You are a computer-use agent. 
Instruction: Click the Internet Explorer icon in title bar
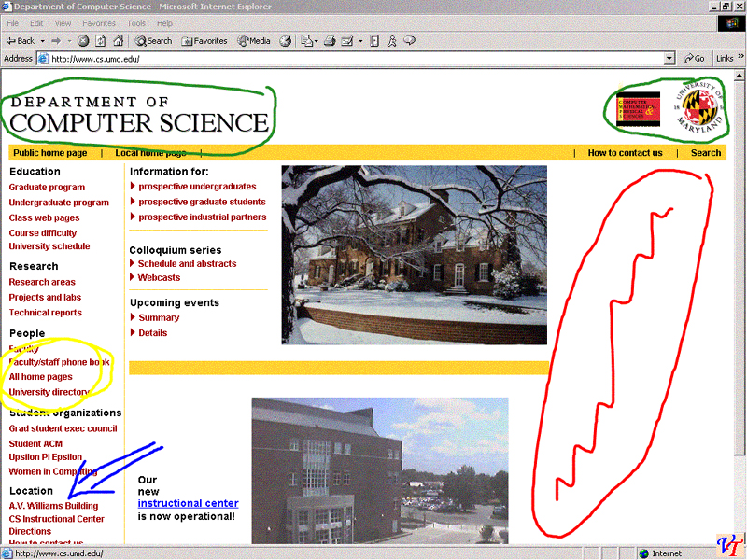(7, 7)
